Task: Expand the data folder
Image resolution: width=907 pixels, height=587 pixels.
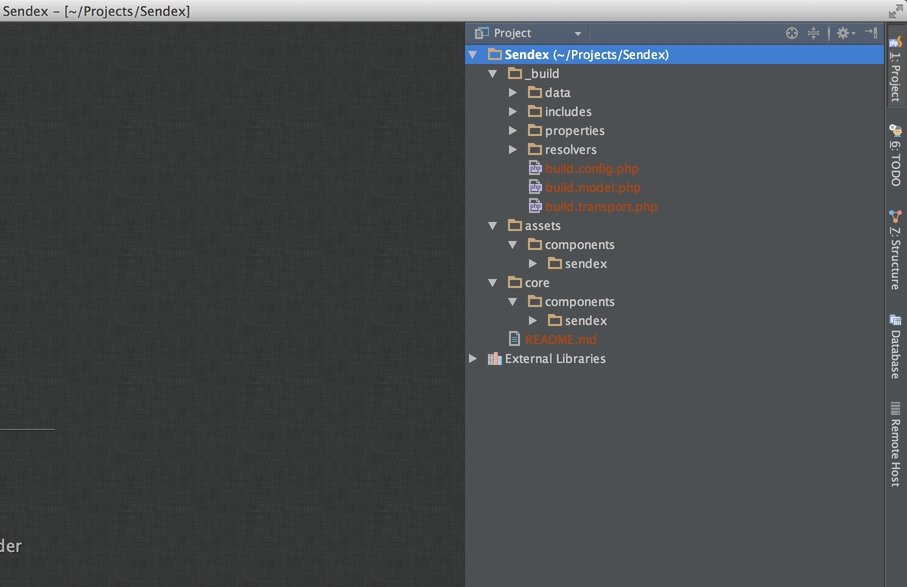Action: 513,93
